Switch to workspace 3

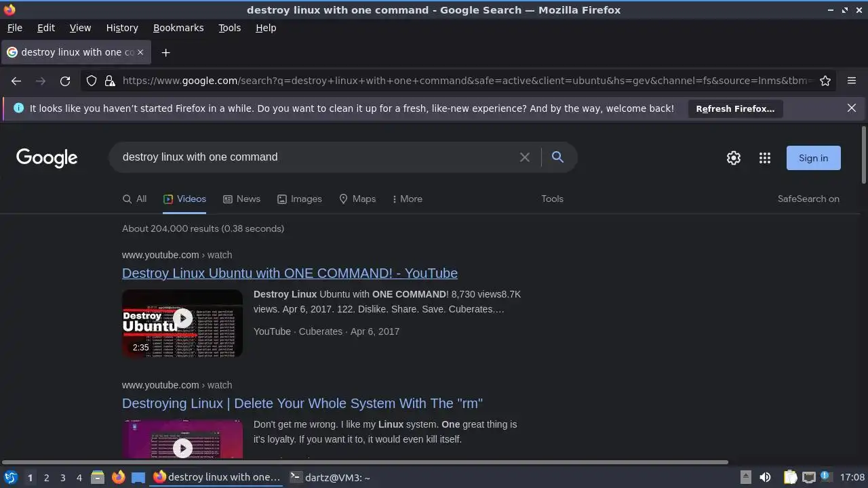[62, 477]
